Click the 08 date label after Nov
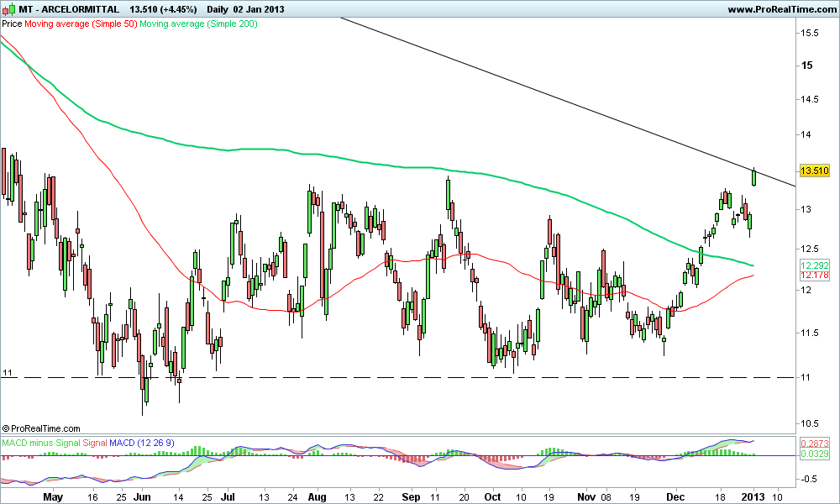This screenshot has width=840, height=504. [x=606, y=497]
